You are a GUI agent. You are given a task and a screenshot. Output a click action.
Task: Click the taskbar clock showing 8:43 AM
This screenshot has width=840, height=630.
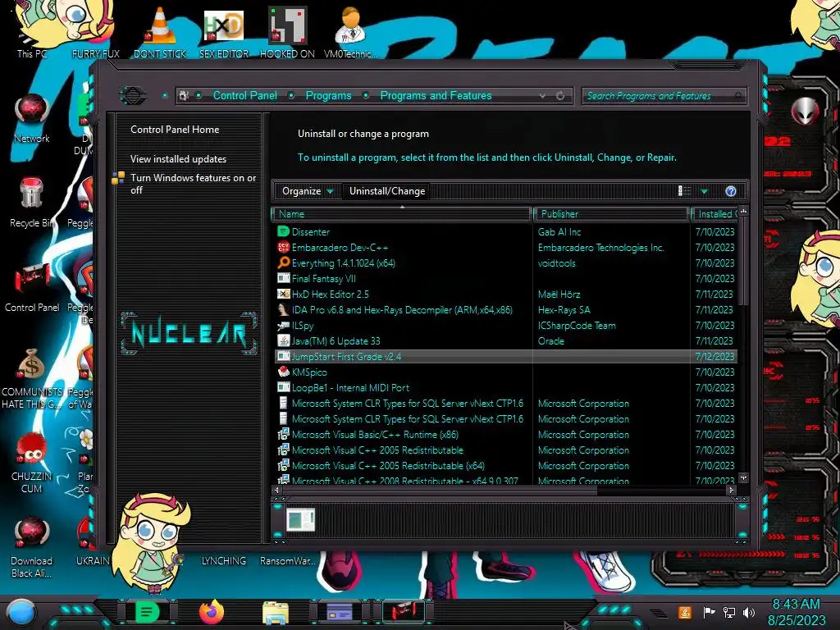pos(796,612)
